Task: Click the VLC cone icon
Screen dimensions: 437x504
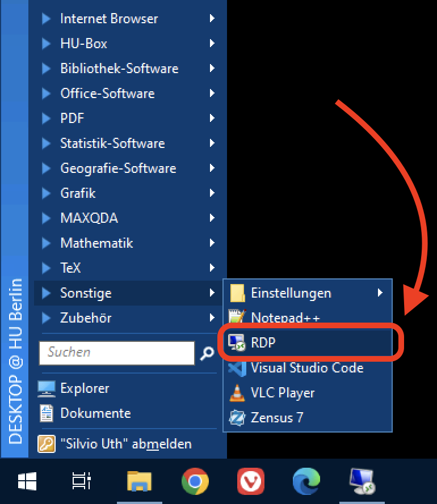Action: coord(237,393)
